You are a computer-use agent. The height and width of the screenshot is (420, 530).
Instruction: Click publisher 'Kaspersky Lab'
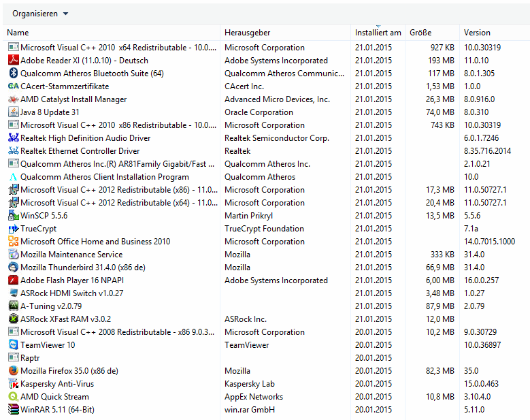[x=250, y=384]
